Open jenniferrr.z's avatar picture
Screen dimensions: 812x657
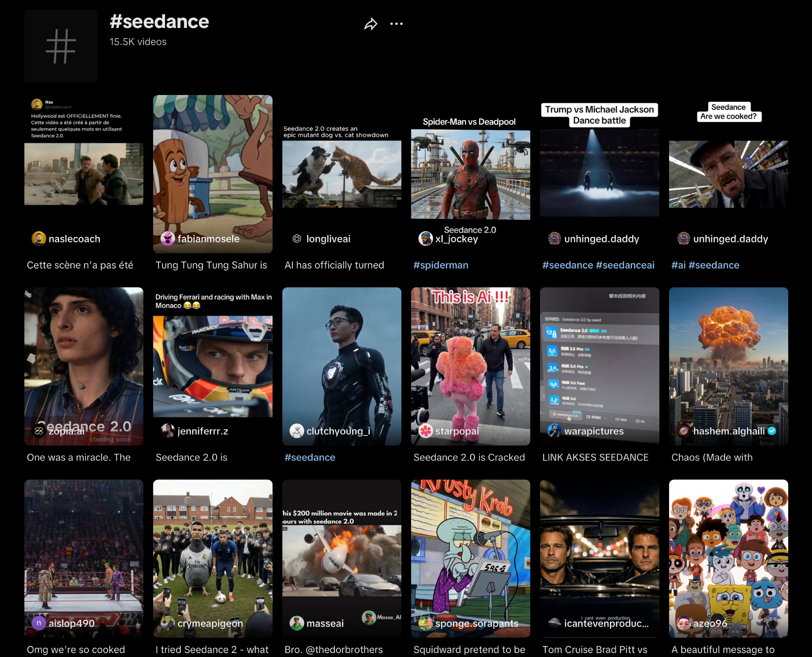pyautogui.click(x=168, y=431)
